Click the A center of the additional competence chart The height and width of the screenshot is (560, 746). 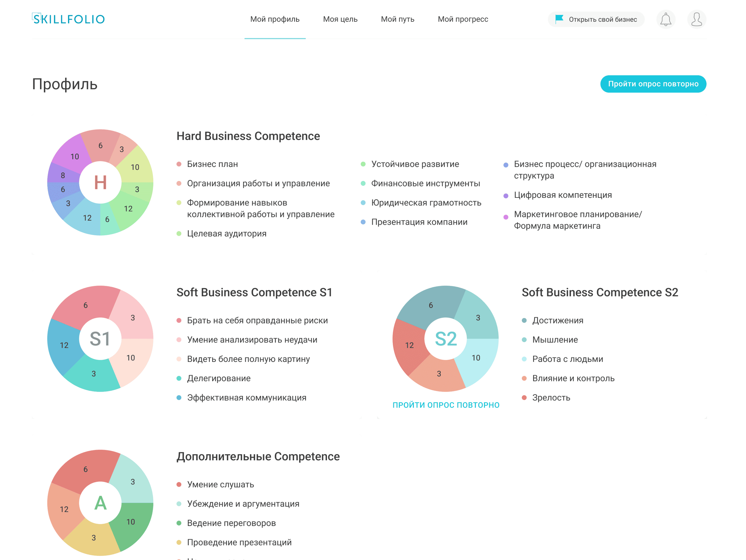point(100,503)
